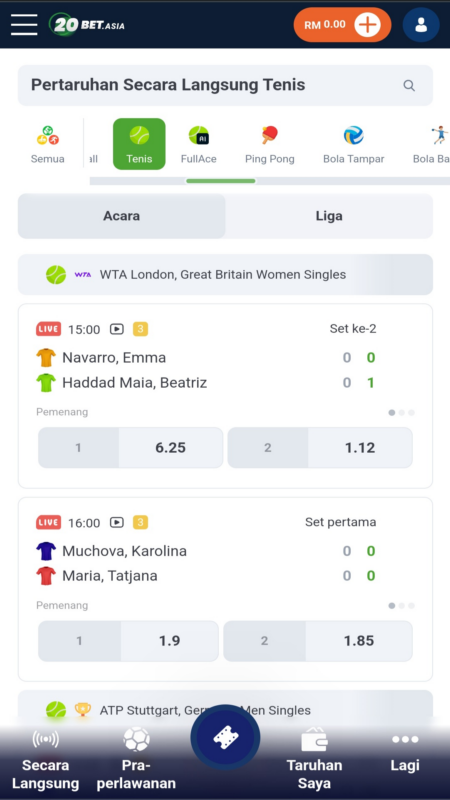
Task: Switch to the Liga view
Action: click(x=329, y=216)
